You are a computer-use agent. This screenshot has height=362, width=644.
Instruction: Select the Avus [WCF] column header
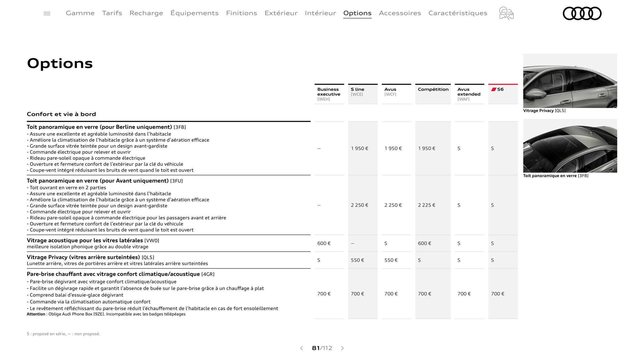396,94
